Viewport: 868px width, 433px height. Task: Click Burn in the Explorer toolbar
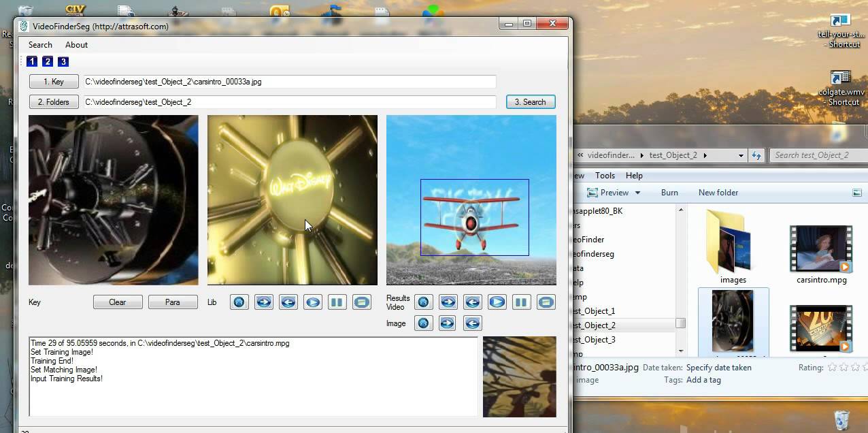tap(669, 193)
